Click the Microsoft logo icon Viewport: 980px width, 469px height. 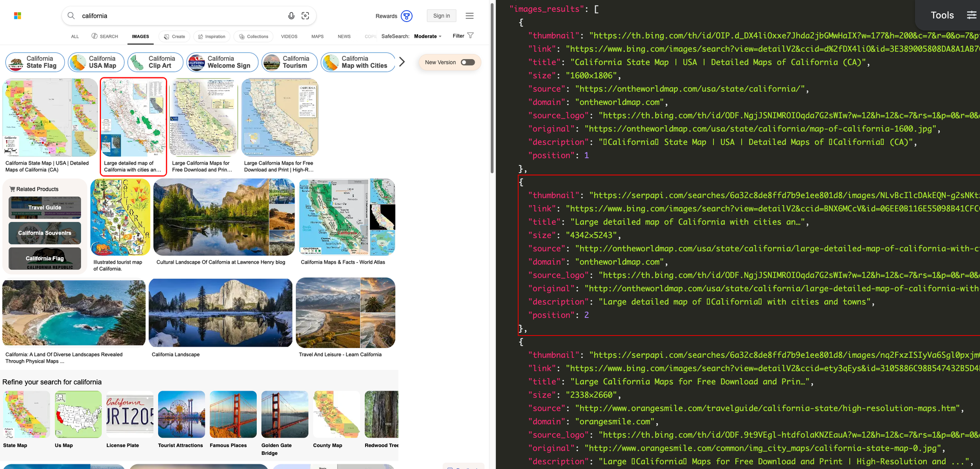point(18,16)
